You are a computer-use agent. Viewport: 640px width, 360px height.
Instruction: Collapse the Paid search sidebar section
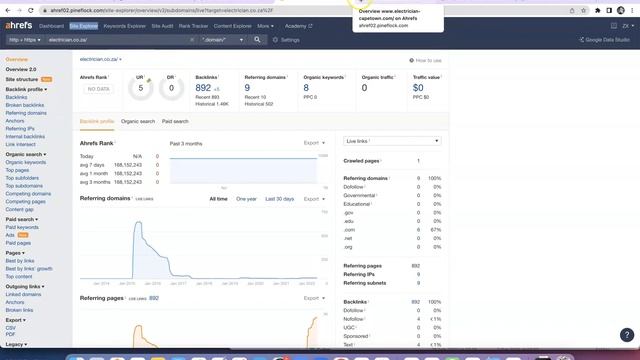(x=22, y=220)
